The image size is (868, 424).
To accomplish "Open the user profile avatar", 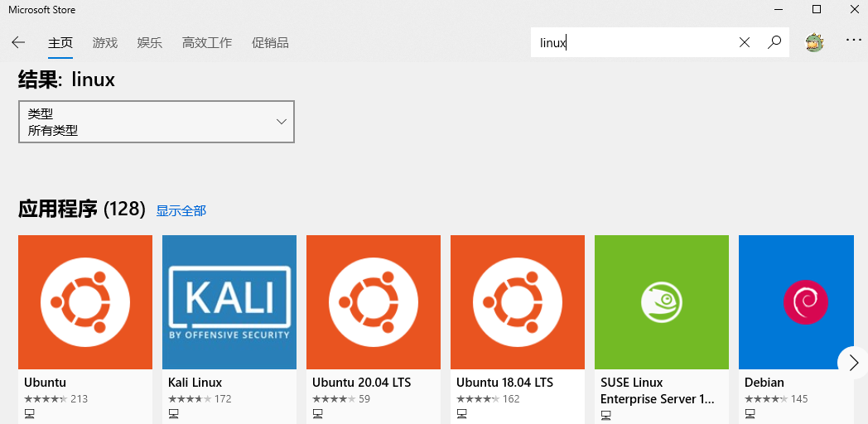I will tap(814, 42).
